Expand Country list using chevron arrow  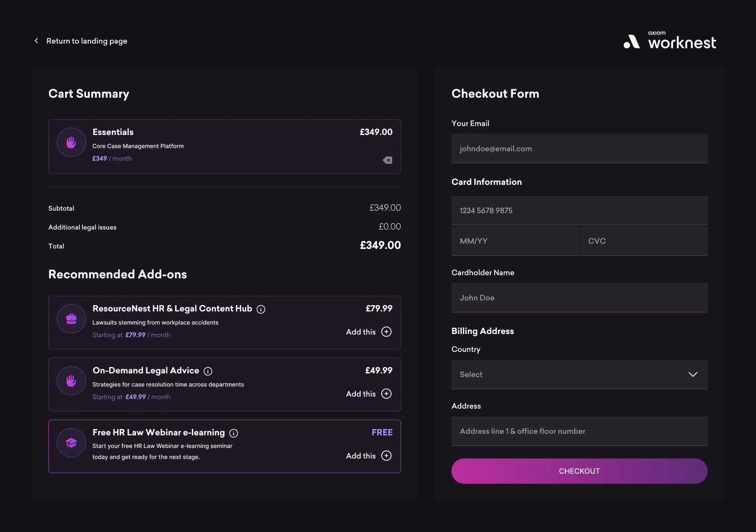pyautogui.click(x=693, y=374)
